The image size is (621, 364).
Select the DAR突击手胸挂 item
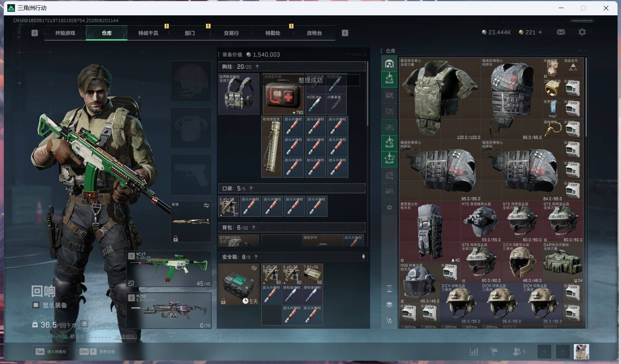tap(563, 263)
